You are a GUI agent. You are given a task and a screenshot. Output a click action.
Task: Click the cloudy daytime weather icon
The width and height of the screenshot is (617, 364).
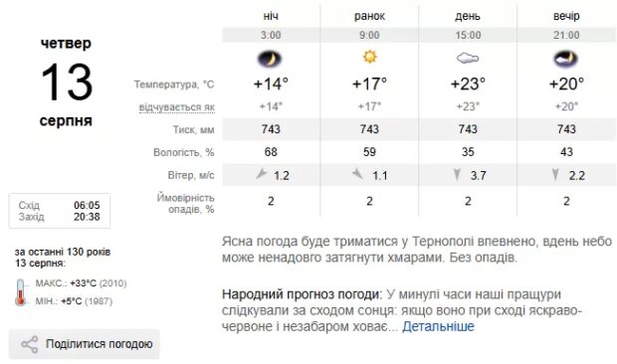pyautogui.click(x=468, y=59)
